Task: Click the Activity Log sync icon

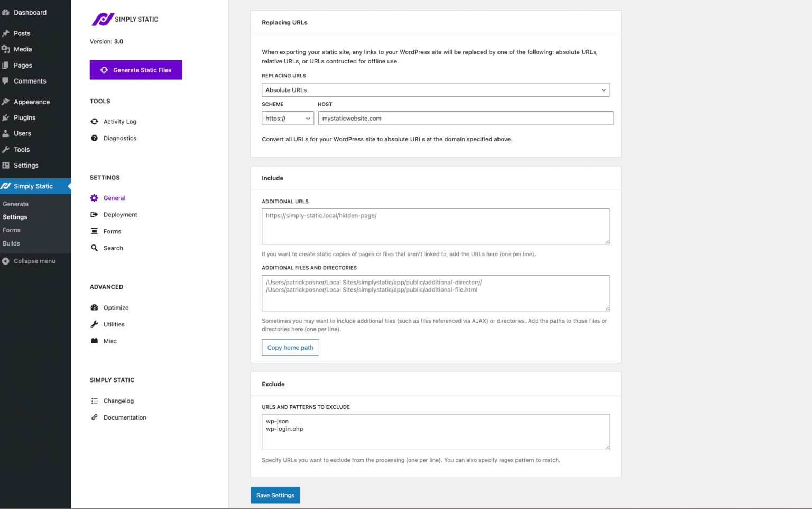Action: click(x=94, y=122)
